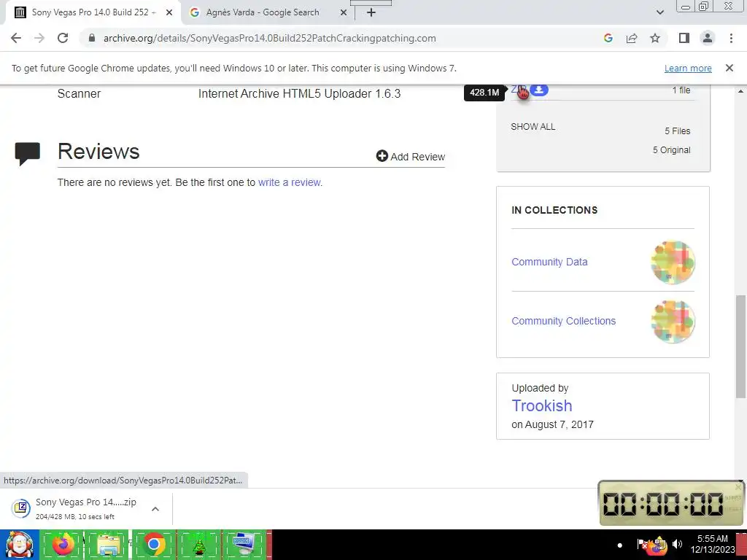Click the forward navigation arrow

point(39,38)
